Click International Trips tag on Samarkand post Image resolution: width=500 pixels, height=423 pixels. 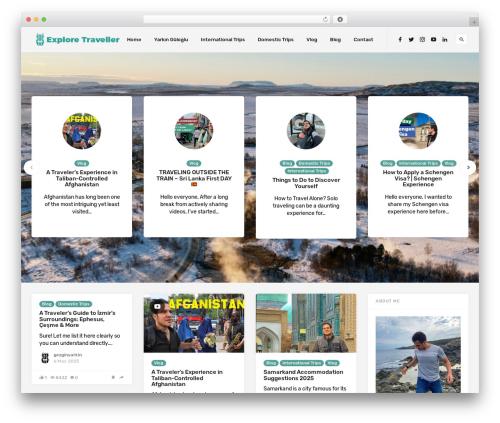point(301,363)
